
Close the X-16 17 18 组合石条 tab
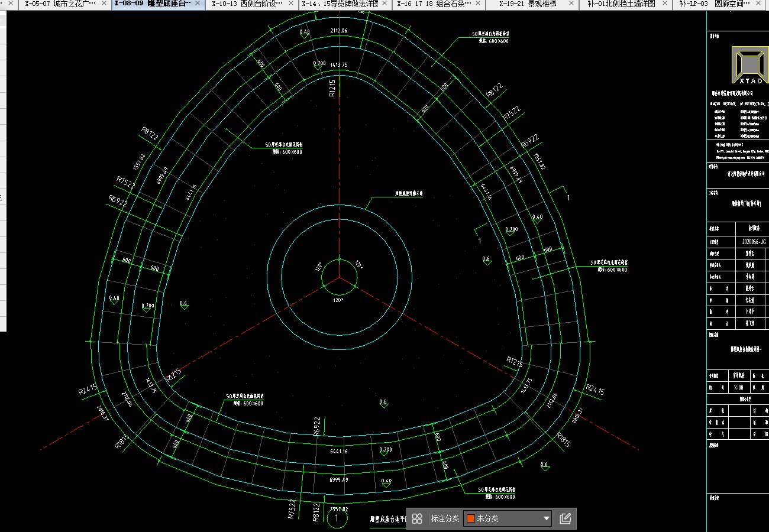coord(478,4)
